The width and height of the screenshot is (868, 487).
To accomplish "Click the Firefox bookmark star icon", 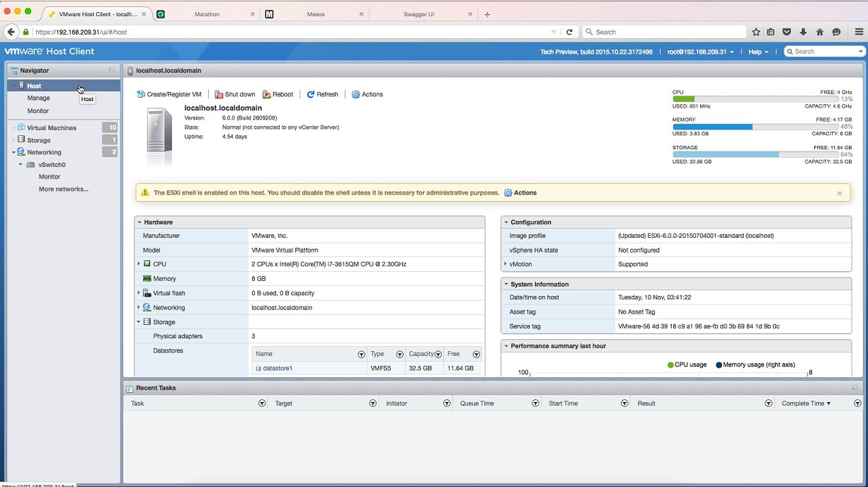I will click(x=756, y=32).
